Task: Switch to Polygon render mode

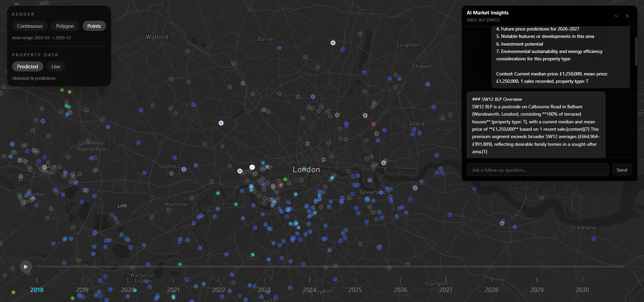Action: (x=65, y=26)
